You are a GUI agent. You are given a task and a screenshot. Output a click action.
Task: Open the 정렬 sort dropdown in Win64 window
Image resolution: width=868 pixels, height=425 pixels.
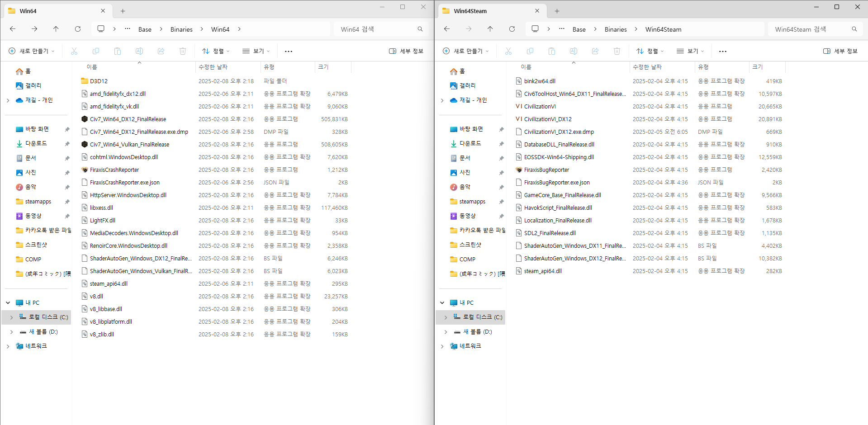216,51
